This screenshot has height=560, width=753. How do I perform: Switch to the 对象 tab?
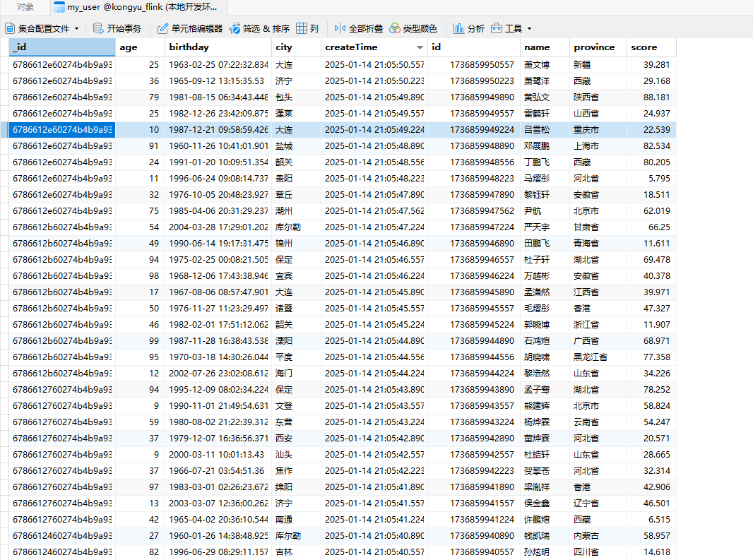coord(25,7)
